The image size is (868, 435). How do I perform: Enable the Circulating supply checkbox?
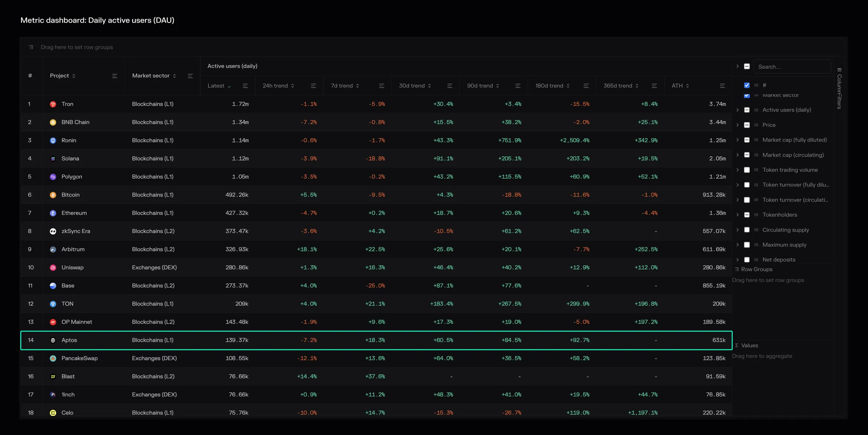tap(747, 230)
